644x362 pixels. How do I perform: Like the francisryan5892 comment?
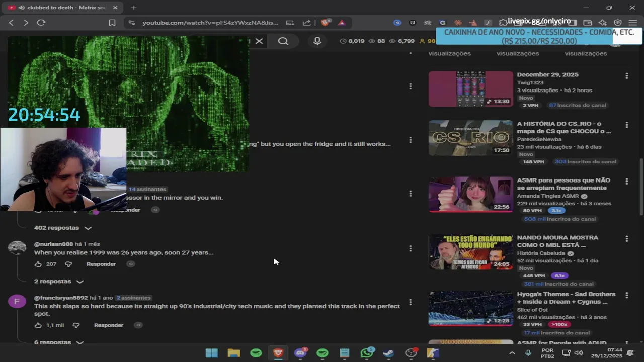[x=38, y=325]
